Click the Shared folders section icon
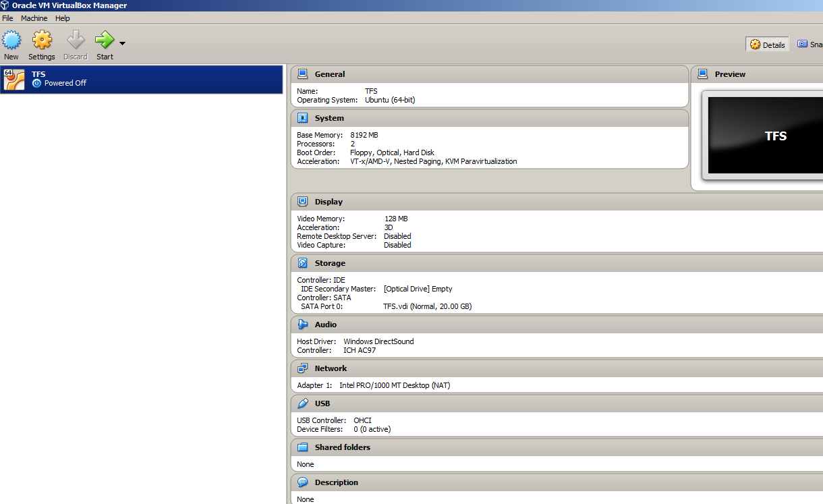The width and height of the screenshot is (823, 504). (303, 447)
